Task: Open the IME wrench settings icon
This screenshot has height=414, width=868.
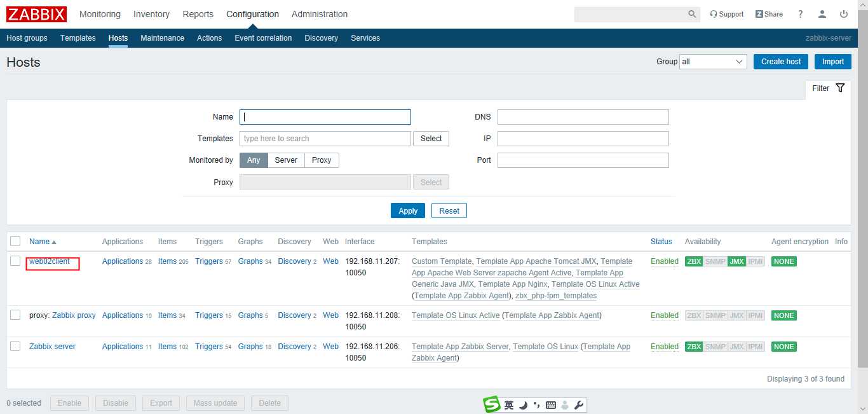Action: click(578, 405)
